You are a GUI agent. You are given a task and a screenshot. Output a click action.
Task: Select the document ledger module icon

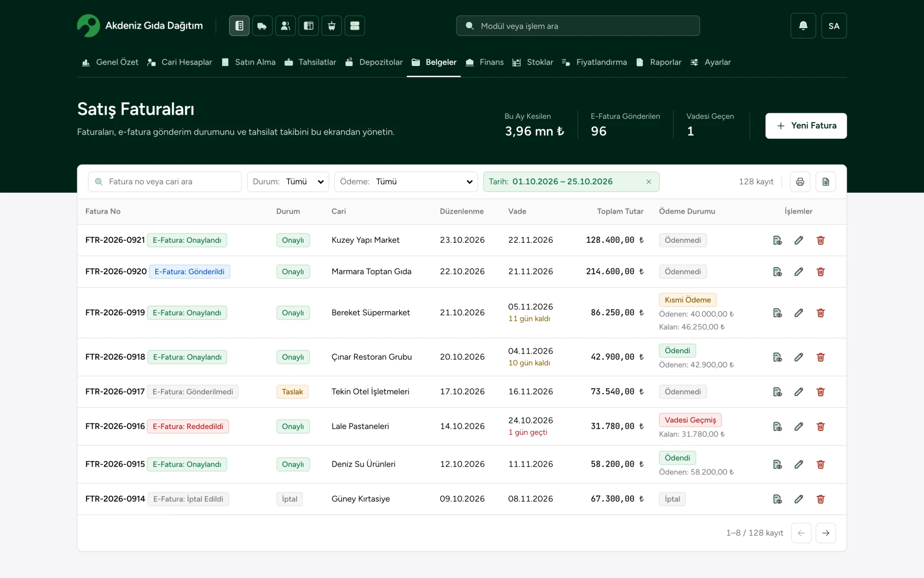[239, 26]
